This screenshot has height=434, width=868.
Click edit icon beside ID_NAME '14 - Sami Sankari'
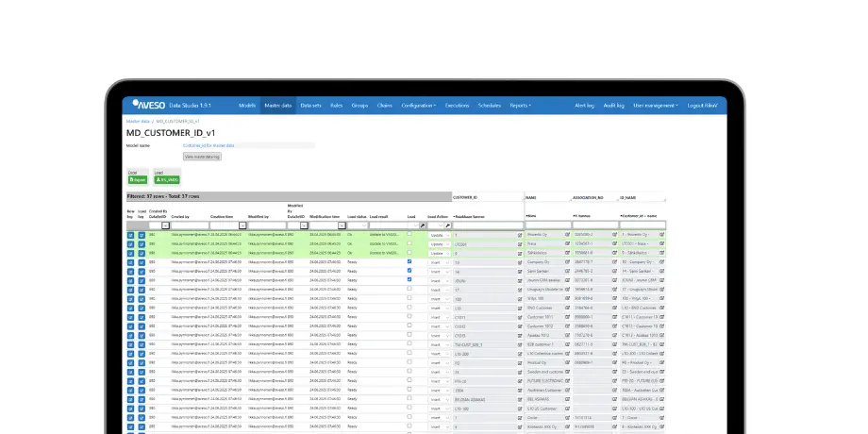coord(662,272)
